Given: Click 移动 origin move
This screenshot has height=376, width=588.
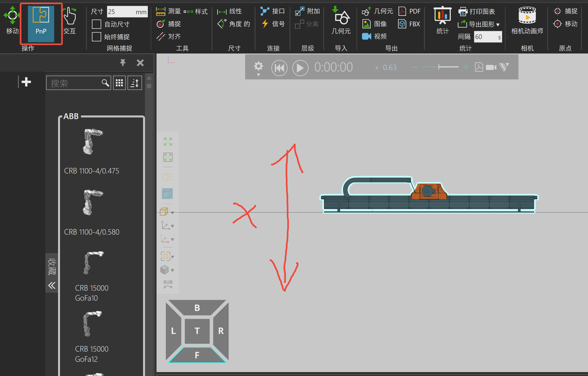Looking at the screenshot, I should point(565,24).
